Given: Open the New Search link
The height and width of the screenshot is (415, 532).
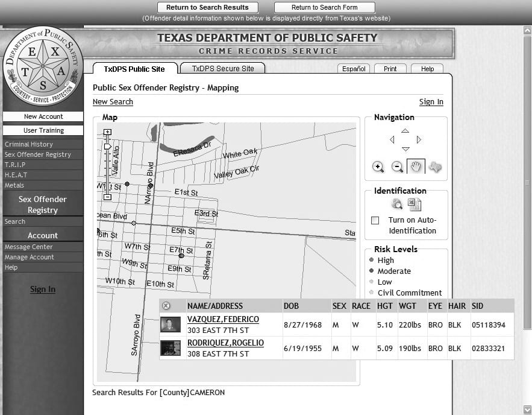Looking at the screenshot, I should [x=113, y=101].
